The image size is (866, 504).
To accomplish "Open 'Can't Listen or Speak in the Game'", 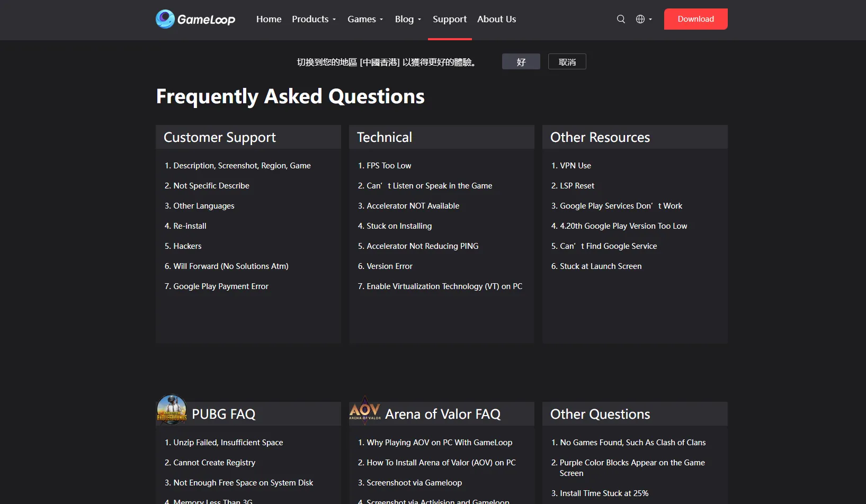I will tap(425, 186).
